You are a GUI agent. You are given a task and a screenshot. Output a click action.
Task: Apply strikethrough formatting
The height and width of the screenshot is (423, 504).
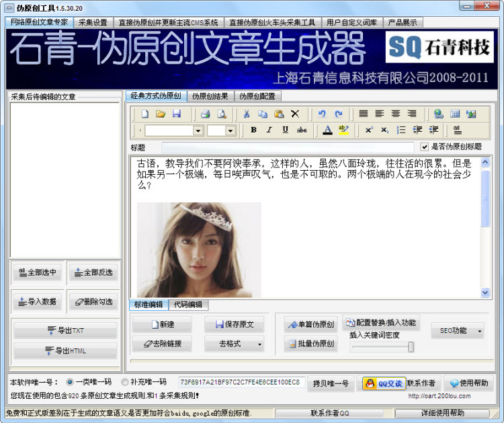[x=302, y=130]
